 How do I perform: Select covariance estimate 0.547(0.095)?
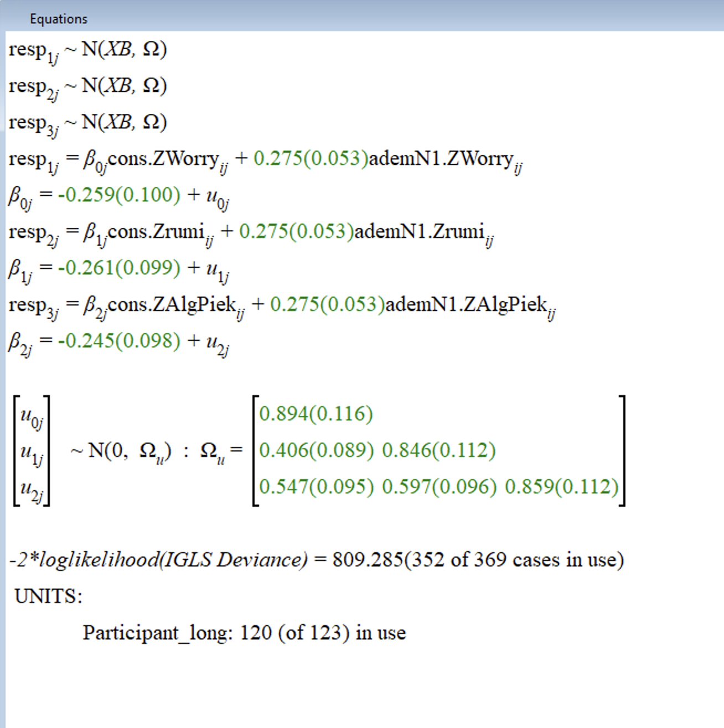[316, 487]
